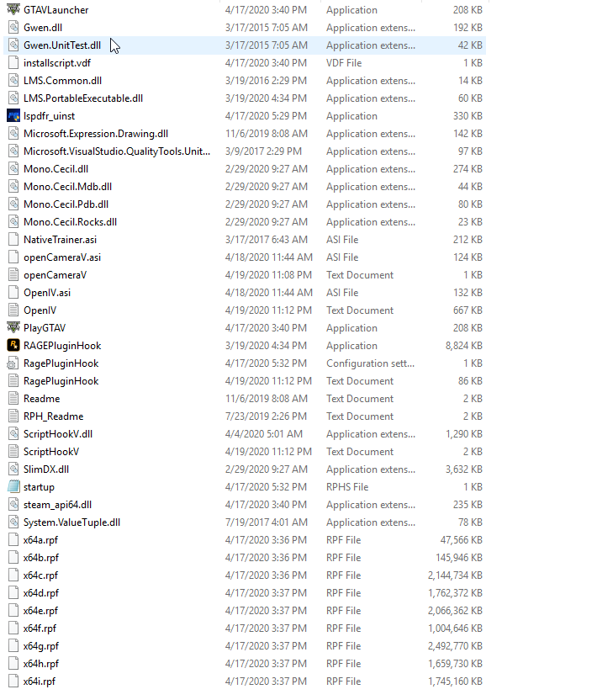This screenshot has height=700, width=597.
Task: Select the NativeTrainer.asi file name
Action: pos(61,240)
